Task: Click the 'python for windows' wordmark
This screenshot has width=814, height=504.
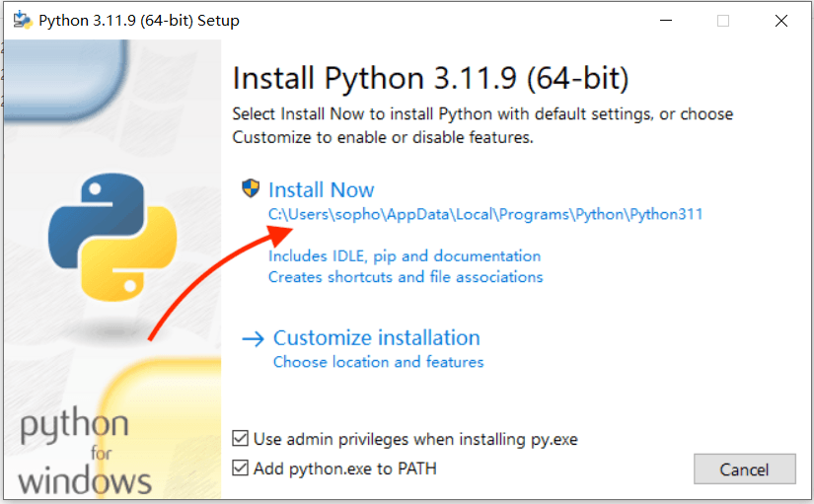Action: 86,454
